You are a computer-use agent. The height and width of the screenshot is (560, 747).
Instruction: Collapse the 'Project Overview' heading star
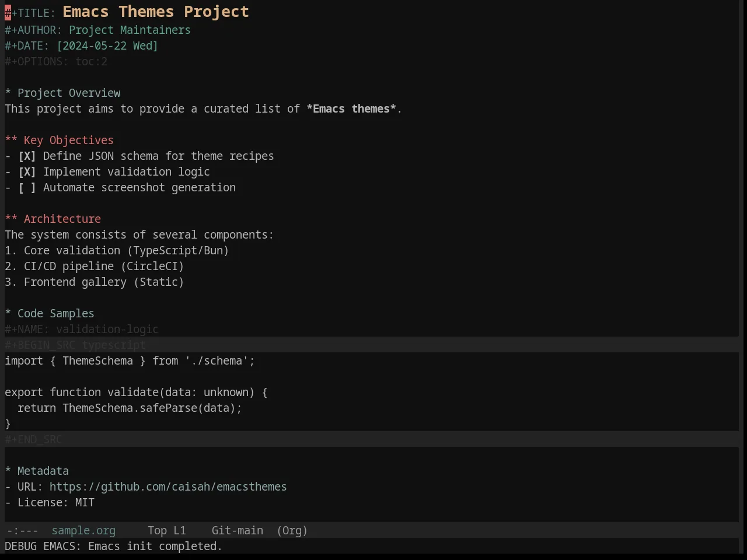(x=8, y=93)
